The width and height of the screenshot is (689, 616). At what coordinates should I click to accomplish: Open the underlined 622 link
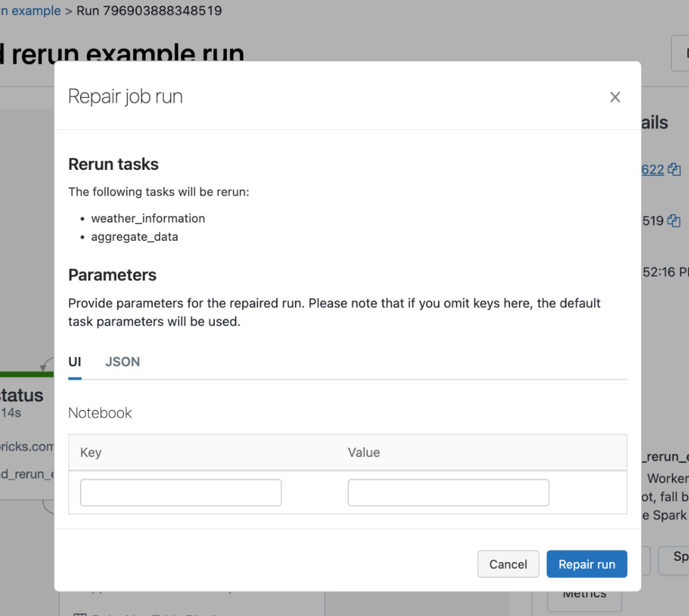click(x=653, y=170)
